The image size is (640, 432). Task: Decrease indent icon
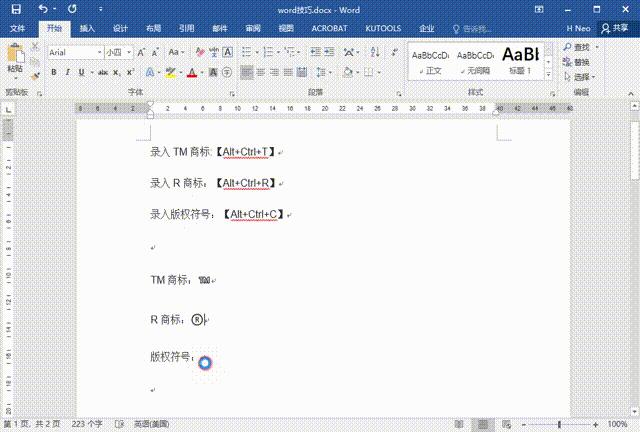tap(315, 52)
